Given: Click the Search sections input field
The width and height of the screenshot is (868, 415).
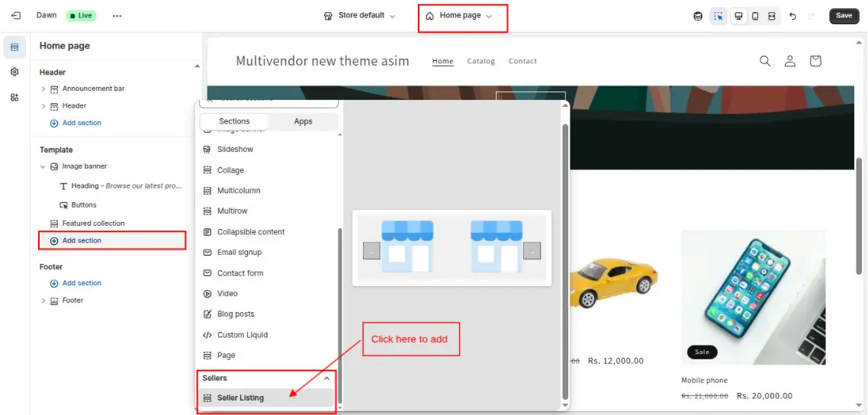Looking at the screenshot, I should 268,103.
